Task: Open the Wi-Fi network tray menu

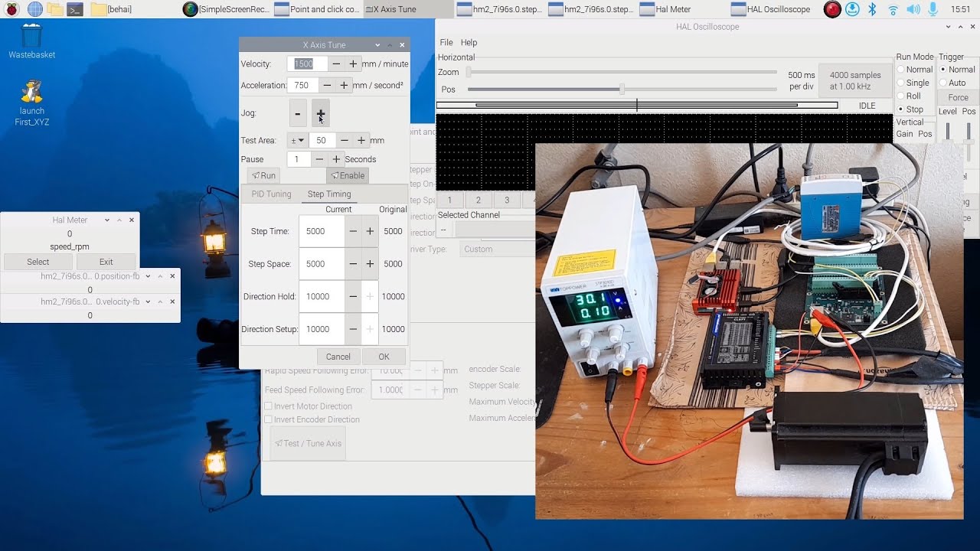Action: [893, 9]
